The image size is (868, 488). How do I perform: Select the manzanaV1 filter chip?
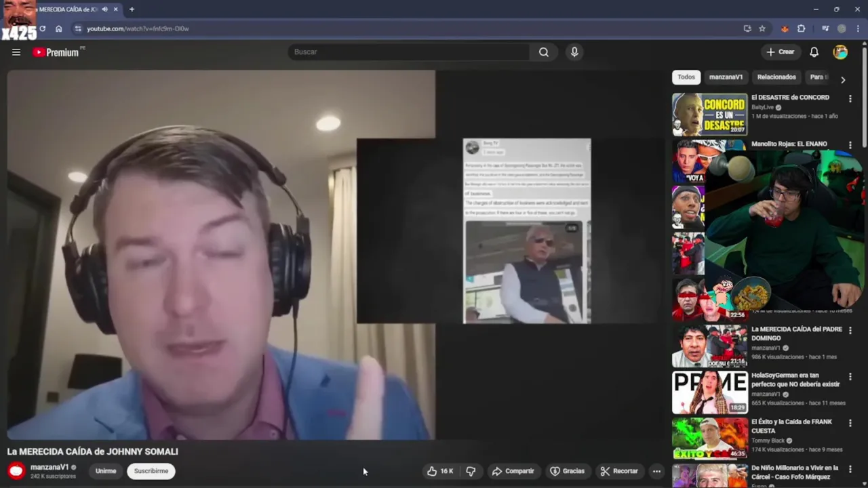(x=726, y=77)
